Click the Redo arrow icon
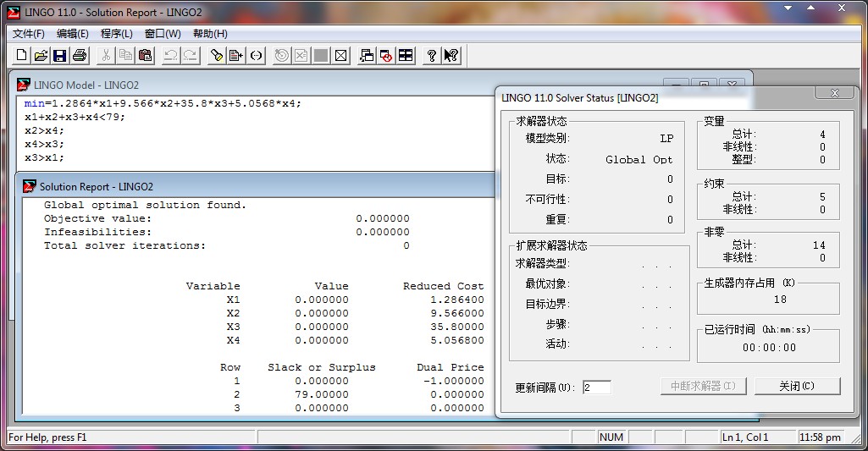Image resolution: width=868 pixels, height=451 pixels. [191, 55]
